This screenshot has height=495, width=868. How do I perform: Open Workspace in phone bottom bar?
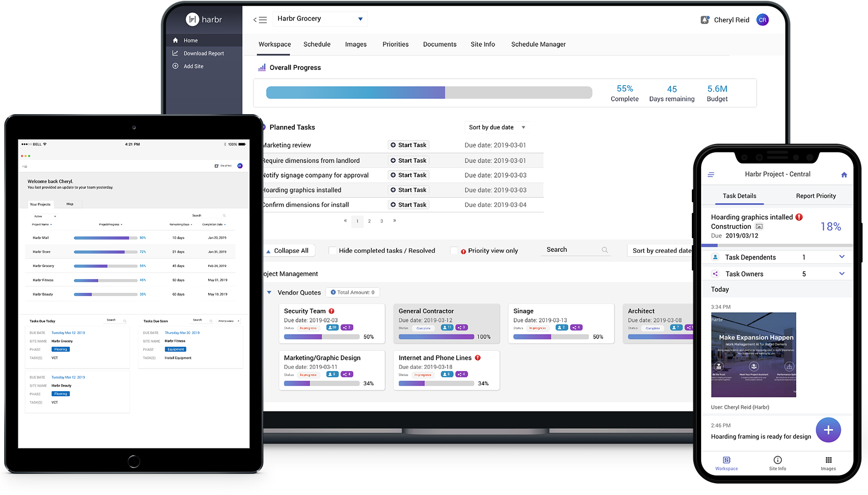(726, 464)
